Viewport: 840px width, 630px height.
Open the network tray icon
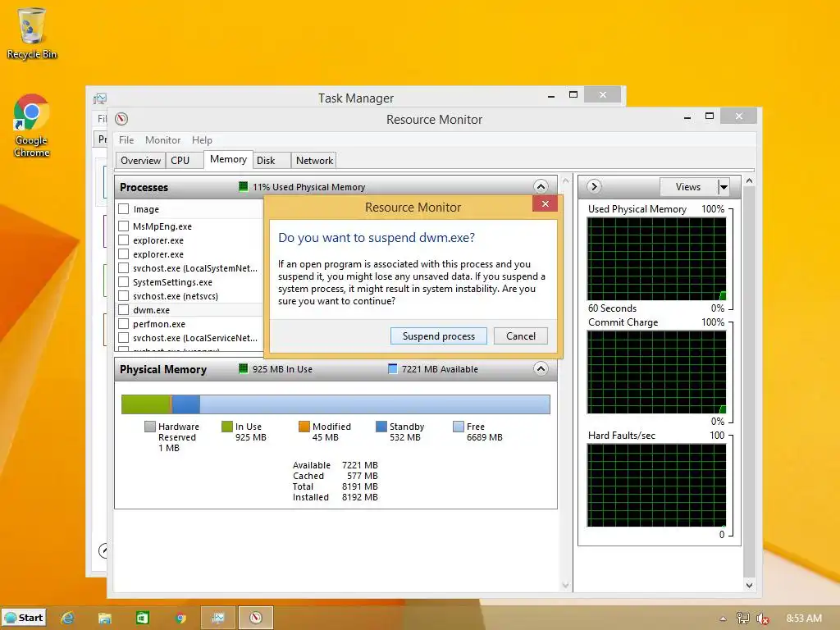743,619
